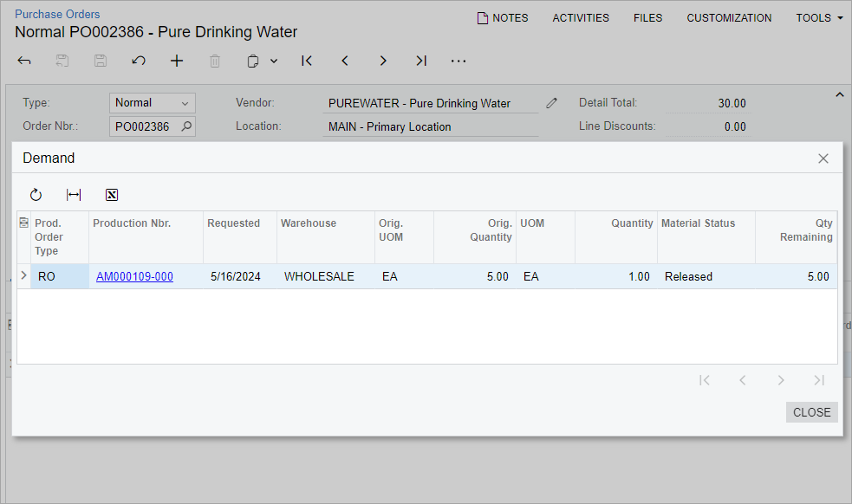Viewport: 852px width, 504px height.
Task: Go to the first record
Action: (307, 61)
